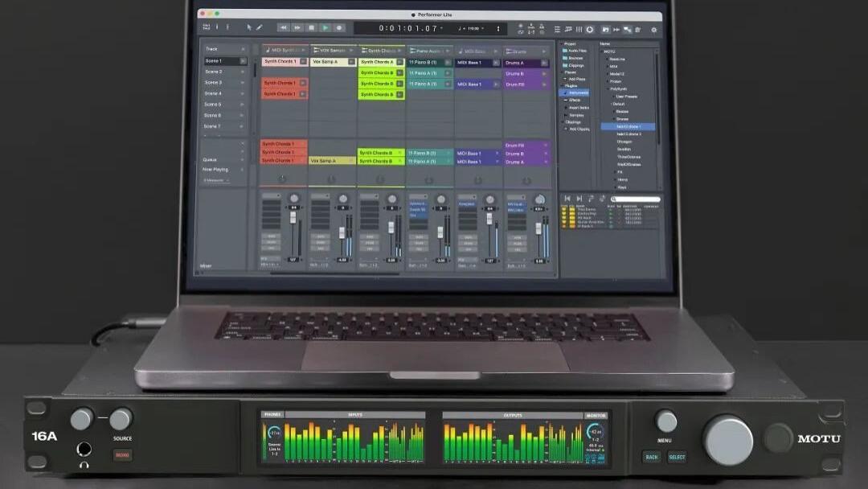Viewport: 868px width, 489px height.
Task: Select Scene 5 in the scene list
Action: pyautogui.click(x=213, y=104)
